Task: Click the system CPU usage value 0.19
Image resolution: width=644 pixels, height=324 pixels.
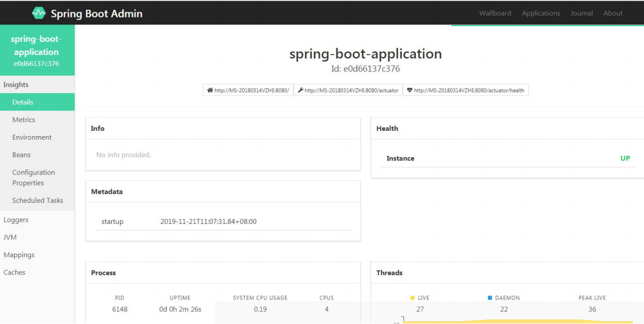Action: click(260, 309)
